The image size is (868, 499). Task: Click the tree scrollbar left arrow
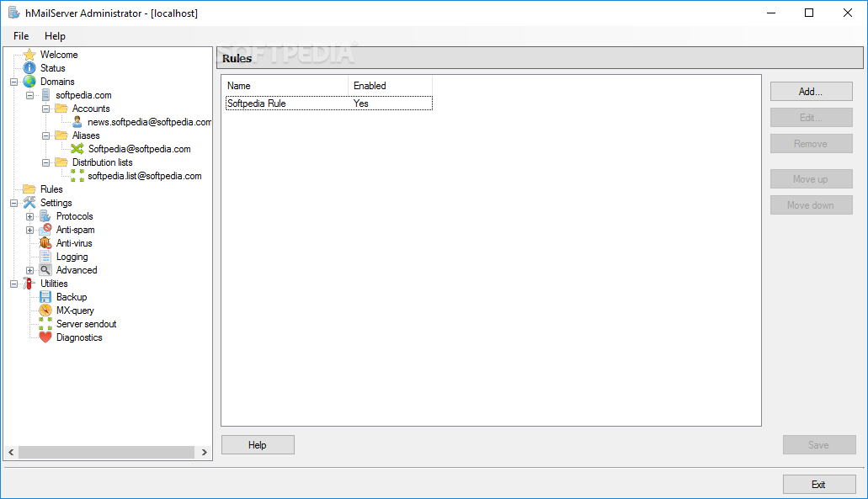point(11,452)
